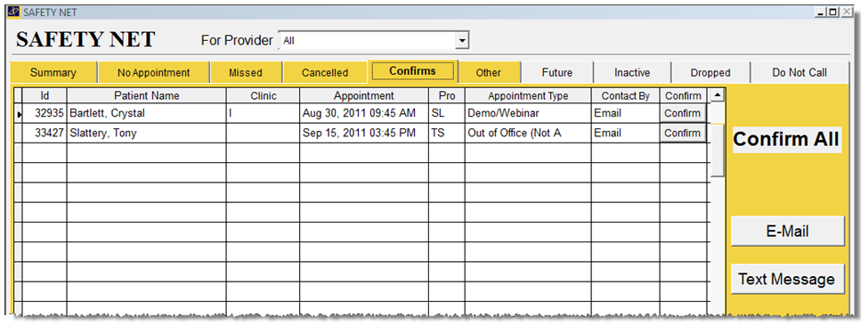The height and width of the screenshot is (326, 868).
Task: Switch to the Future tab
Action: (557, 72)
